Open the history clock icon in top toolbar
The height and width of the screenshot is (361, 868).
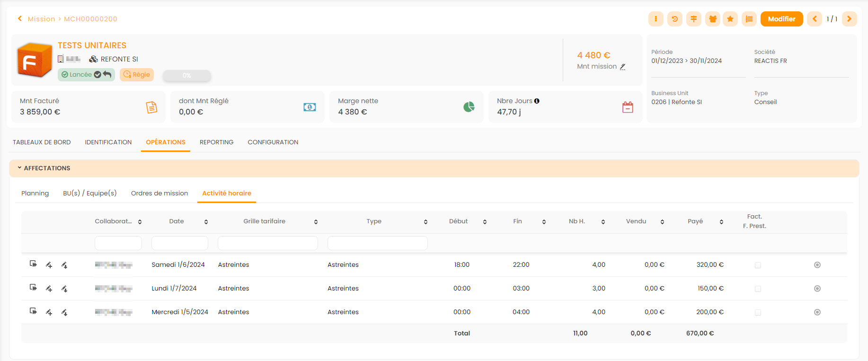[674, 19]
